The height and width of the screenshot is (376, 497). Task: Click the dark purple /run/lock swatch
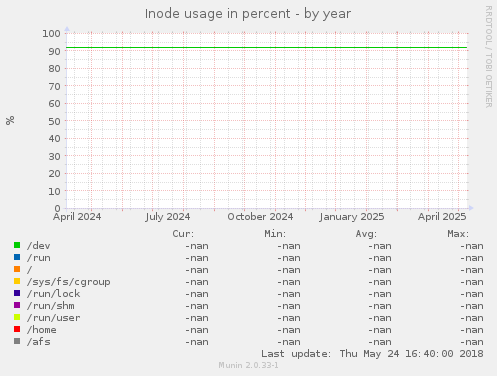(x=17, y=293)
